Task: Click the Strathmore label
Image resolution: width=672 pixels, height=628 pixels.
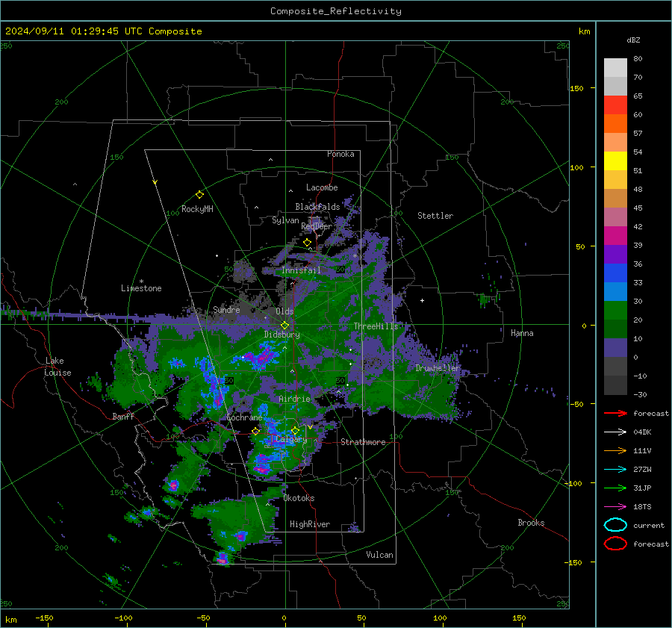Action: (364, 442)
